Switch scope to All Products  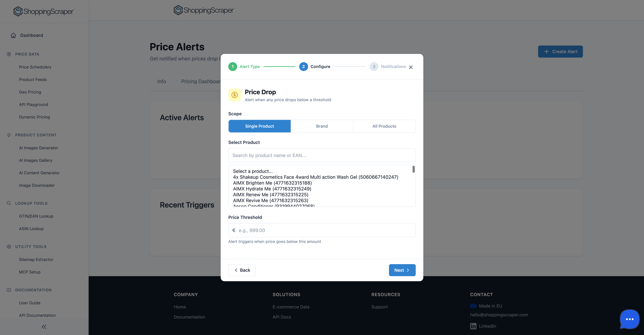pos(384,126)
